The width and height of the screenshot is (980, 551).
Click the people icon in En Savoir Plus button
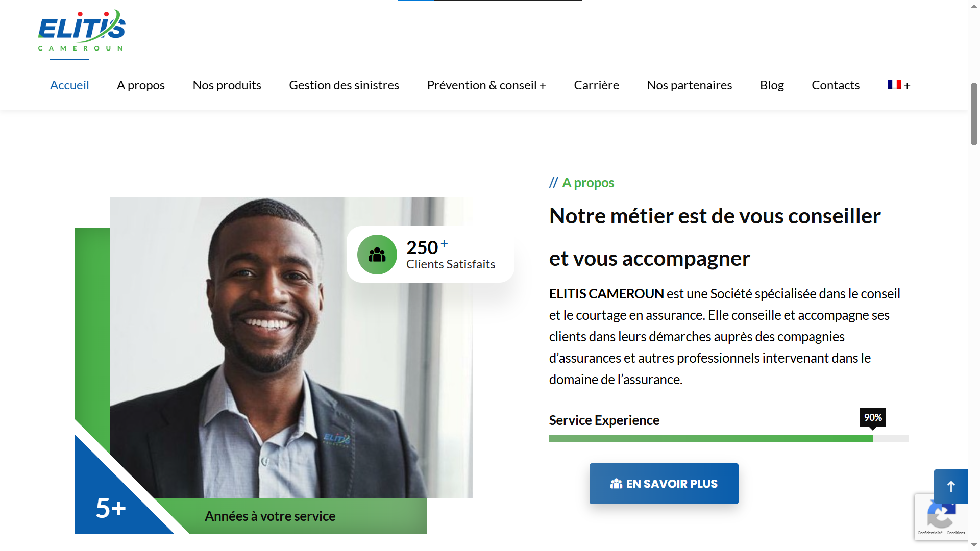(x=616, y=484)
